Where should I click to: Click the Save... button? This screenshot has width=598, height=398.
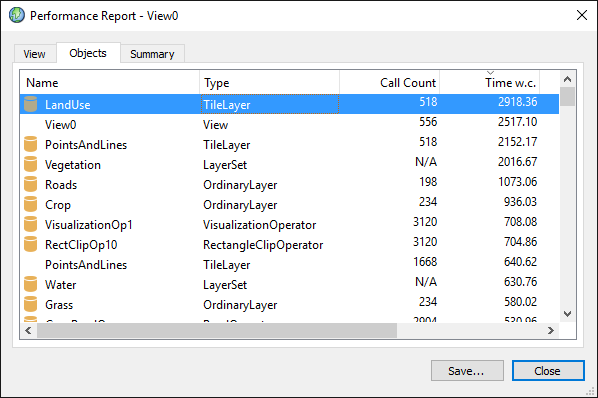pos(467,371)
